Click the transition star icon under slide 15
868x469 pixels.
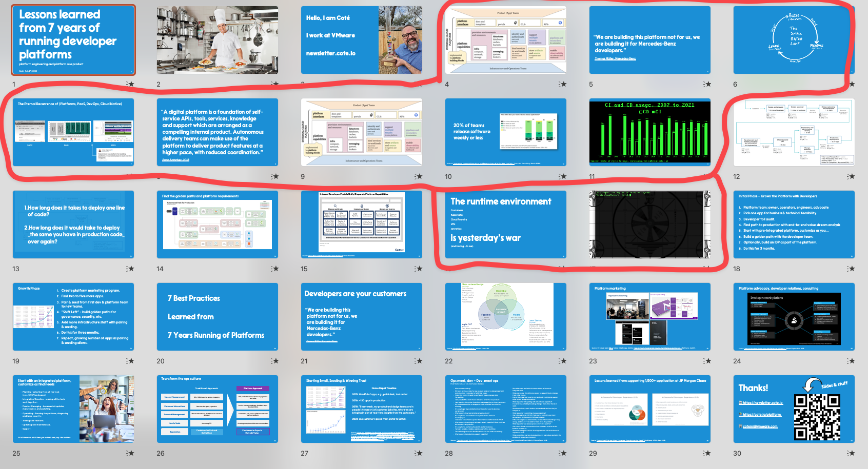[419, 269]
